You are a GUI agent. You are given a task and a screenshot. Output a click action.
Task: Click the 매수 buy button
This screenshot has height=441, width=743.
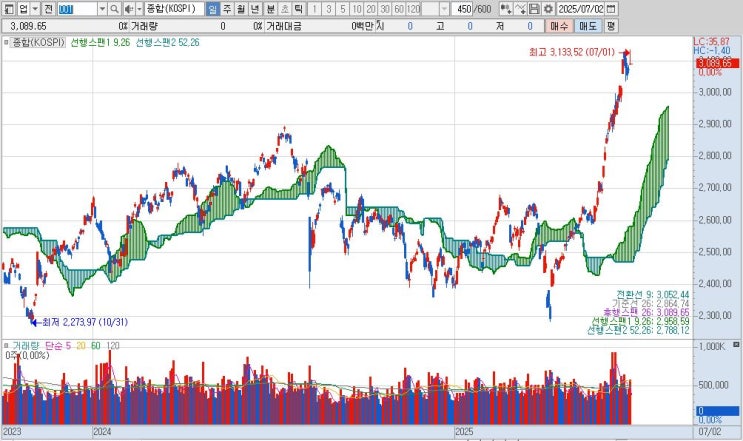coord(559,26)
